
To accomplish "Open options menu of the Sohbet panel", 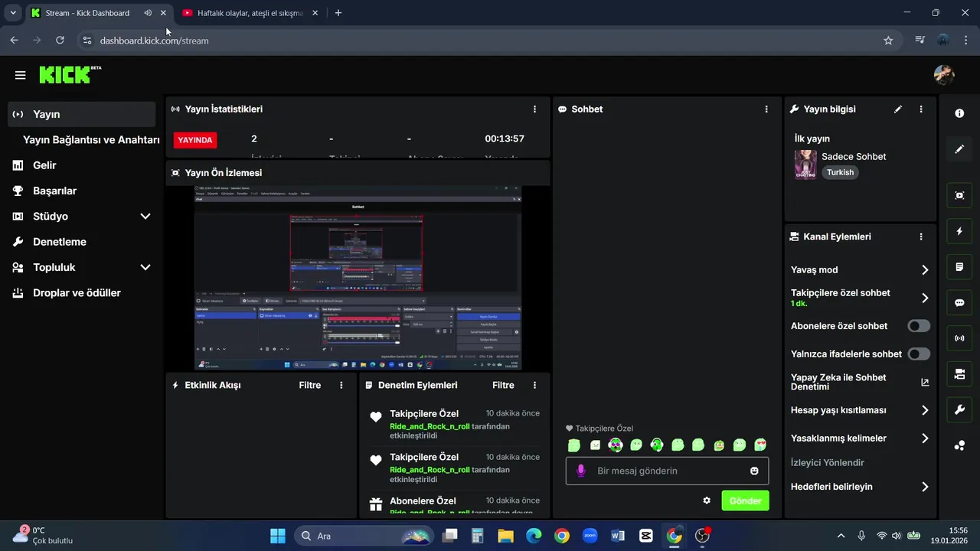I will pyautogui.click(x=766, y=109).
